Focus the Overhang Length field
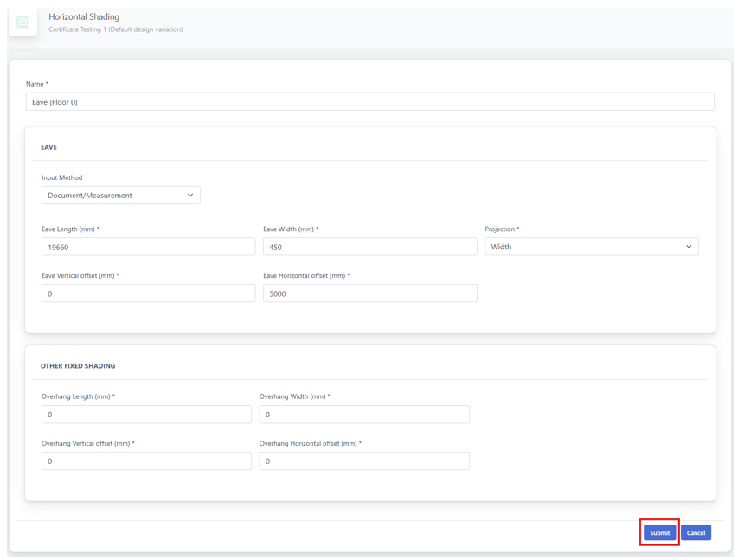 click(x=146, y=414)
